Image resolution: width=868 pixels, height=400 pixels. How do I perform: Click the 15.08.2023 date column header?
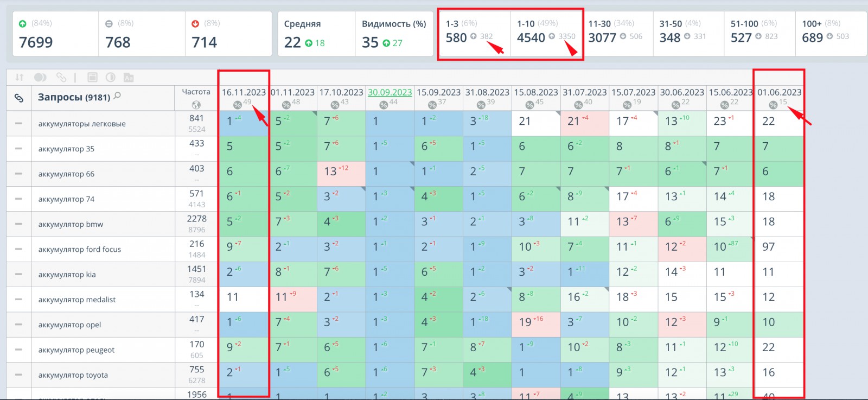[x=536, y=92]
